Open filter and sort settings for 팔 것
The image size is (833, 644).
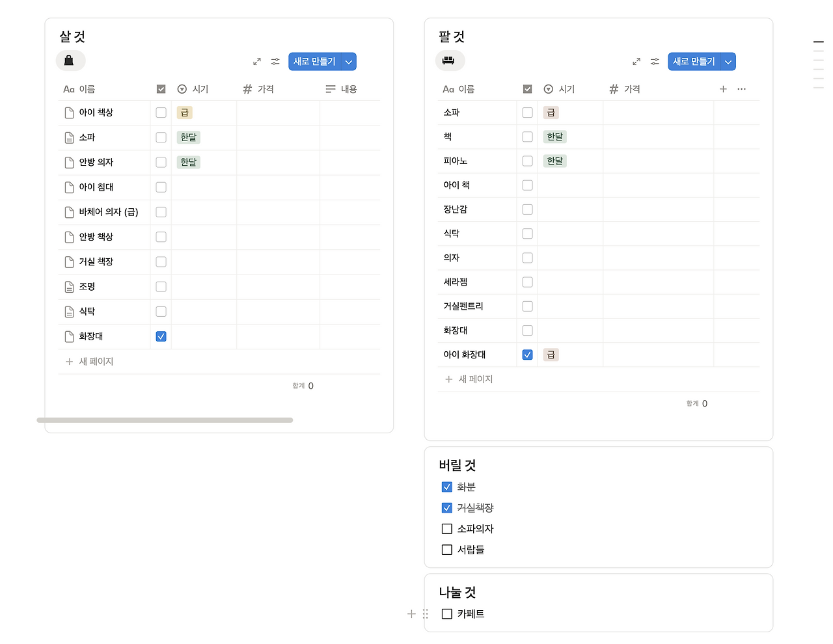[x=655, y=61]
